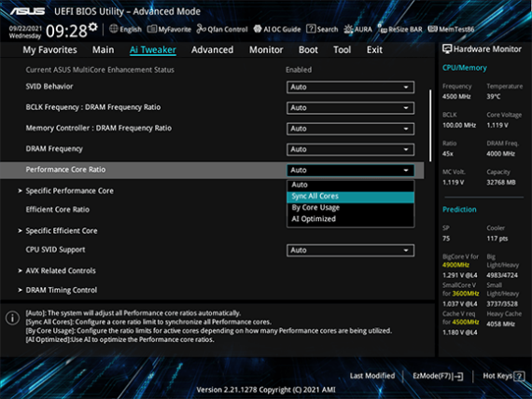
Task: Click the settings list scrollbar
Action: 430,126
